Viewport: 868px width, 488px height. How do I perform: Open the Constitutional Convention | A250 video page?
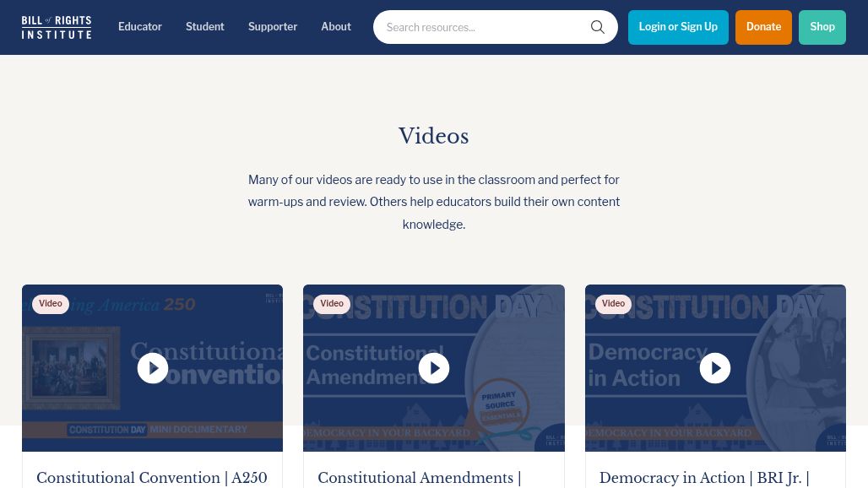click(152, 478)
